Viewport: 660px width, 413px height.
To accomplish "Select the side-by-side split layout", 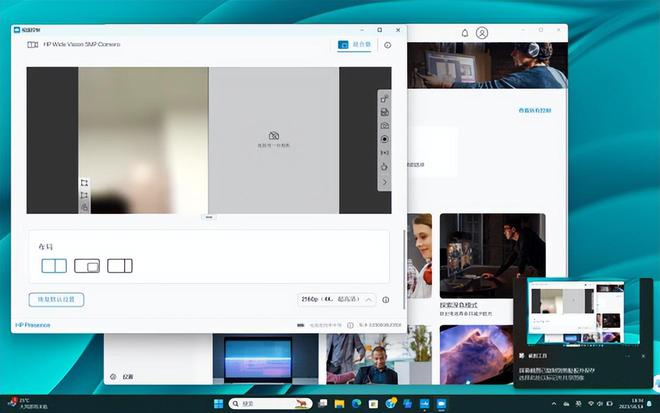I will tap(54, 266).
